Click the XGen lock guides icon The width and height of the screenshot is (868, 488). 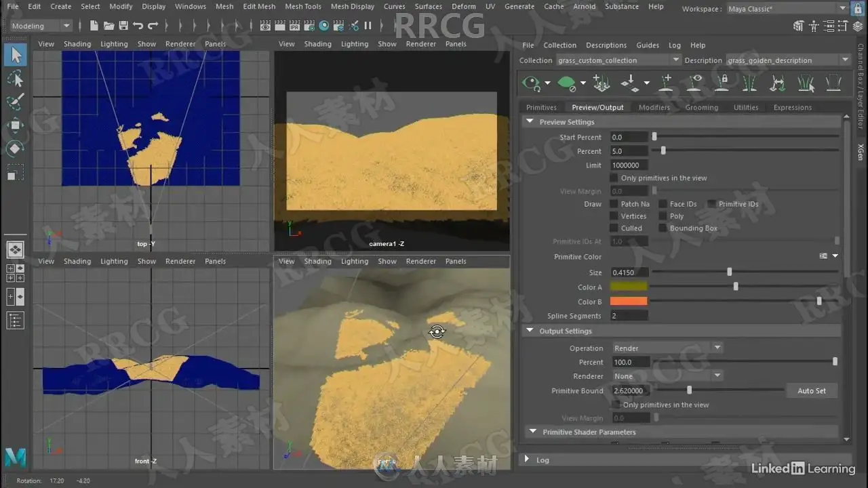[x=723, y=83]
